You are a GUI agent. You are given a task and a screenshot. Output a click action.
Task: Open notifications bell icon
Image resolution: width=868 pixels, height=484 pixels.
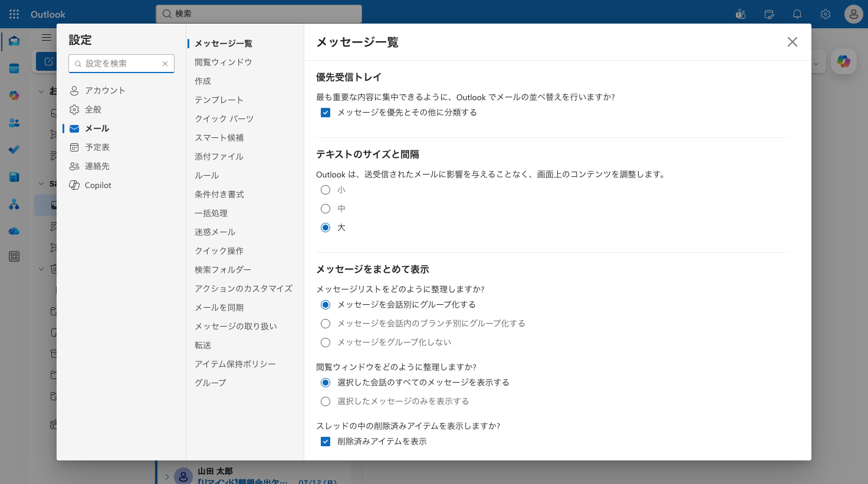point(797,14)
